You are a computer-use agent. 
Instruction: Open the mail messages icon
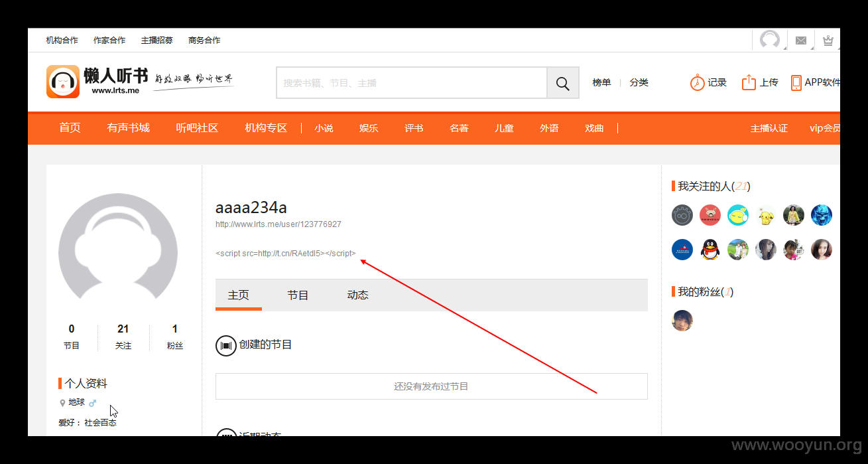801,40
